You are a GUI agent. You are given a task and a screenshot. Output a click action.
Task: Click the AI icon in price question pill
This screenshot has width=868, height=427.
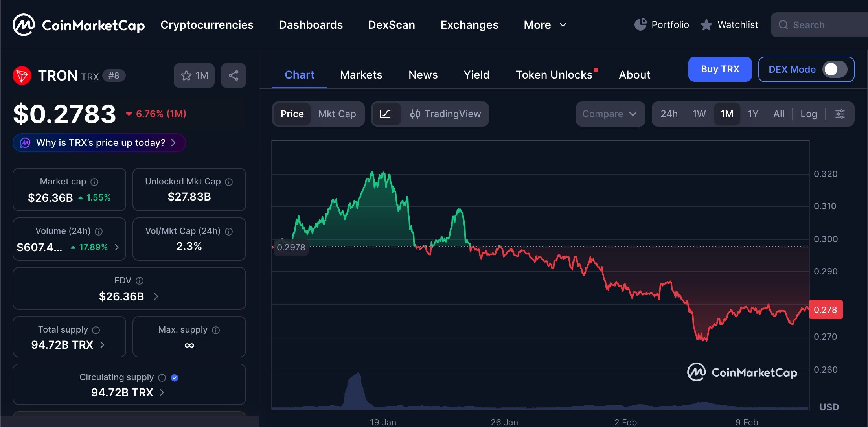tap(25, 142)
